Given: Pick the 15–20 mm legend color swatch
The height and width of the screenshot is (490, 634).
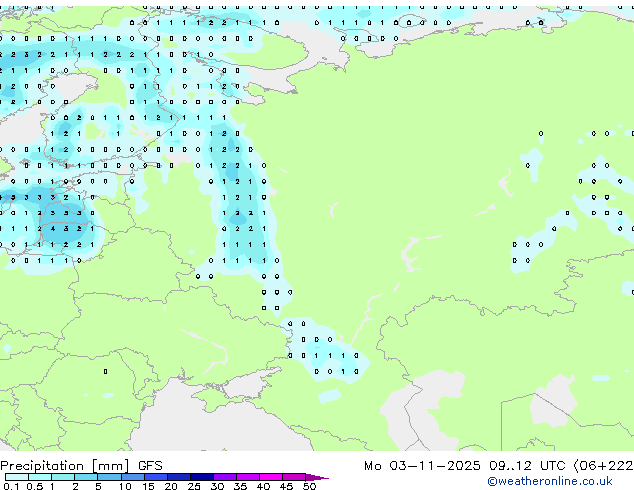Looking at the screenshot, I should (156, 477).
